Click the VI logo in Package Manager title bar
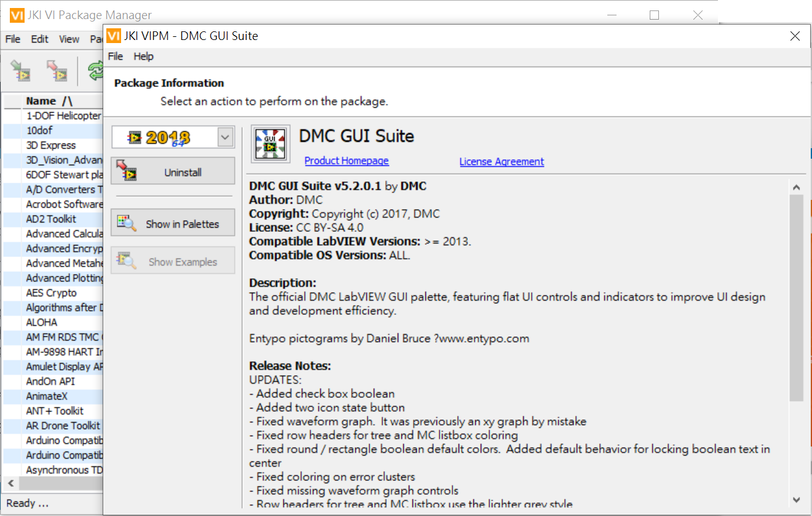812x516 pixels. point(17,15)
